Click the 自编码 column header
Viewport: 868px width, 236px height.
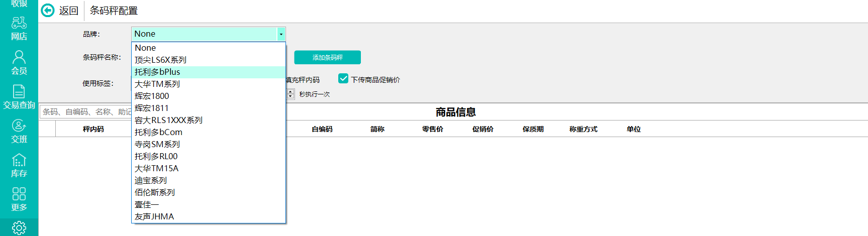coord(322,129)
